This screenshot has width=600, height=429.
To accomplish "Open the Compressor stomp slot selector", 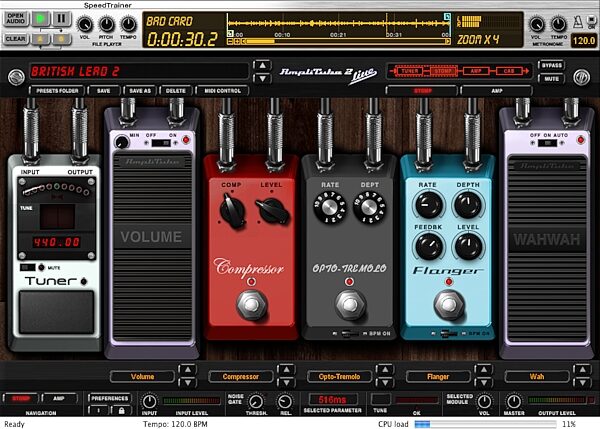I will click(241, 377).
